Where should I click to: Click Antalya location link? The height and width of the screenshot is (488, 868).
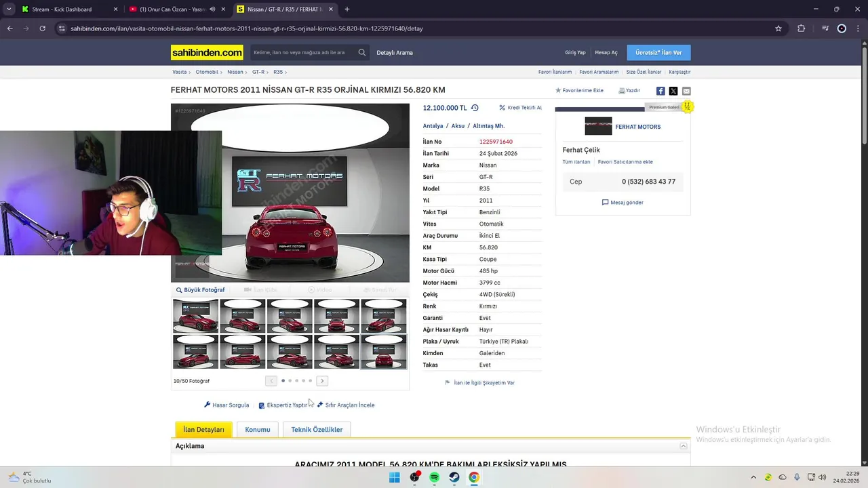point(433,126)
